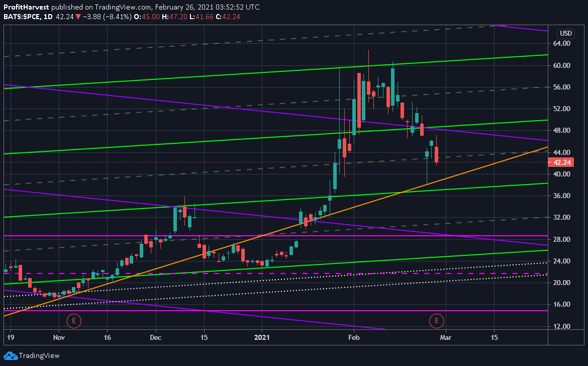The image size is (588, 366).
Task: Click the 2021 date axis label
Action: [x=262, y=337]
